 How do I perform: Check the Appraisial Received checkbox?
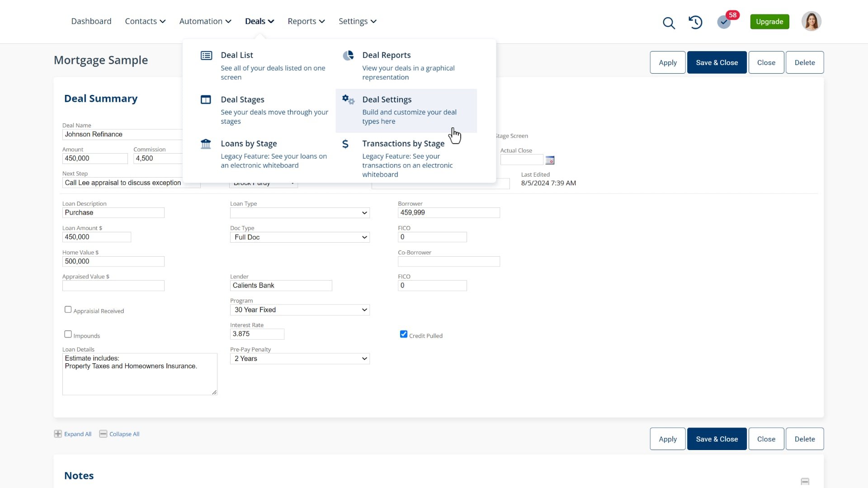click(x=68, y=310)
